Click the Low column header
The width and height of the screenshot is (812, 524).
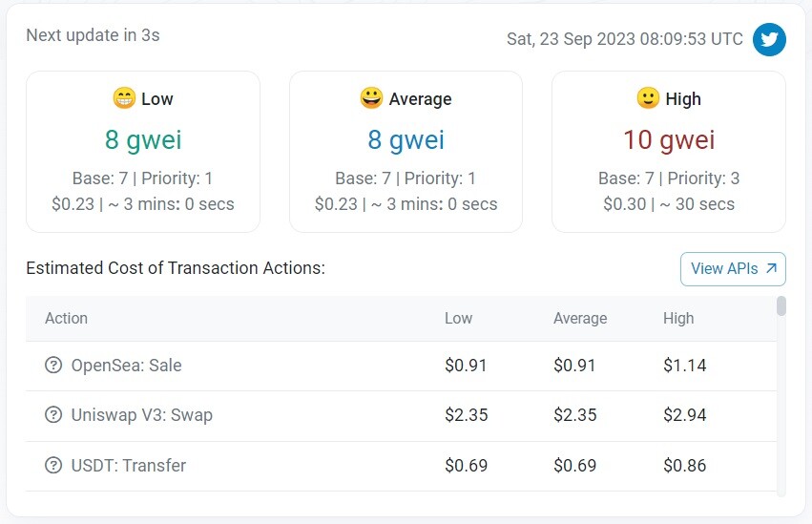pyautogui.click(x=458, y=318)
